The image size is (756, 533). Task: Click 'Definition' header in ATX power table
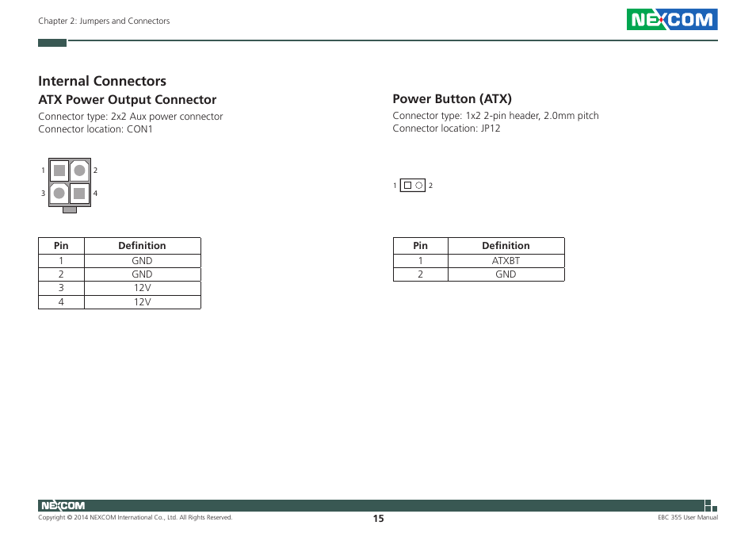tap(142, 246)
